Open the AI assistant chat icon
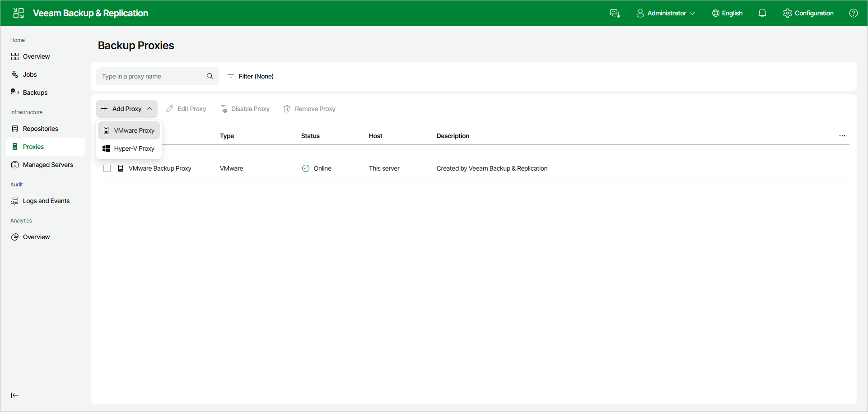Viewport: 868px width, 412px height. coord(615,13)
